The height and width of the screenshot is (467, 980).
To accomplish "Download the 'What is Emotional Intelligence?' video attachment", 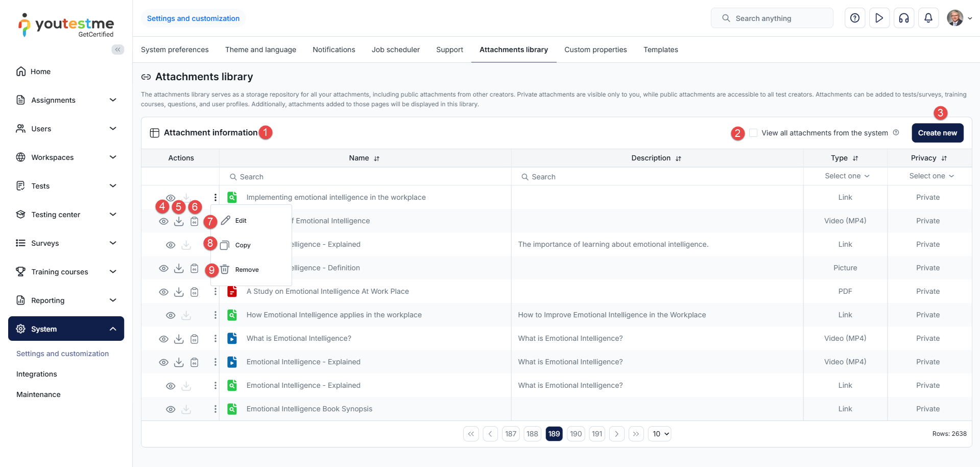I will pos(179,339).
